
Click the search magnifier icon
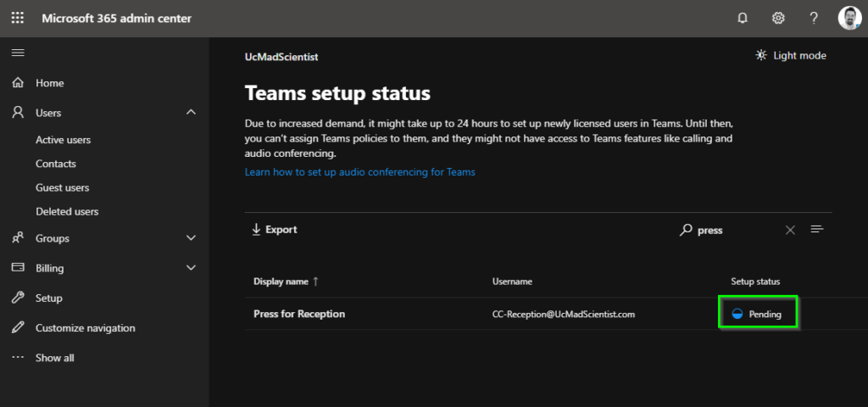click(686, 230)
